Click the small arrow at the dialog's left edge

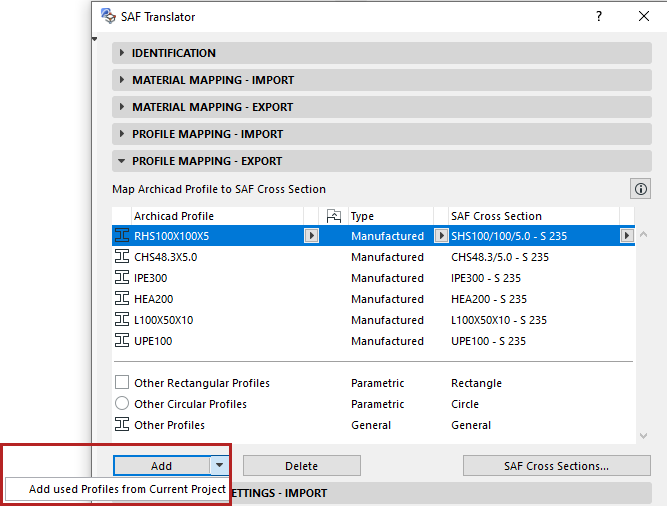click(94, 39)
